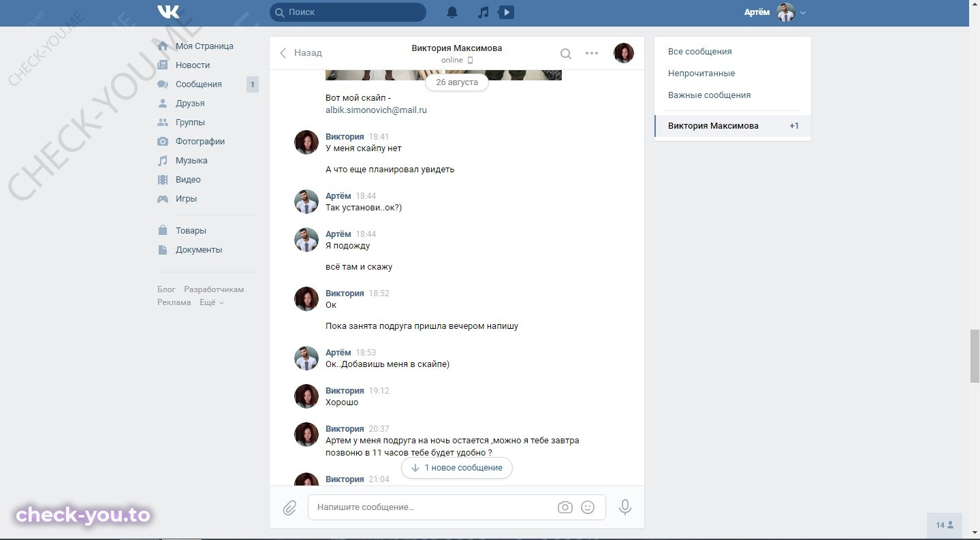Click message У меня скайпу нет
This screenshot has width=980, height=540.
tap(364, 148)
